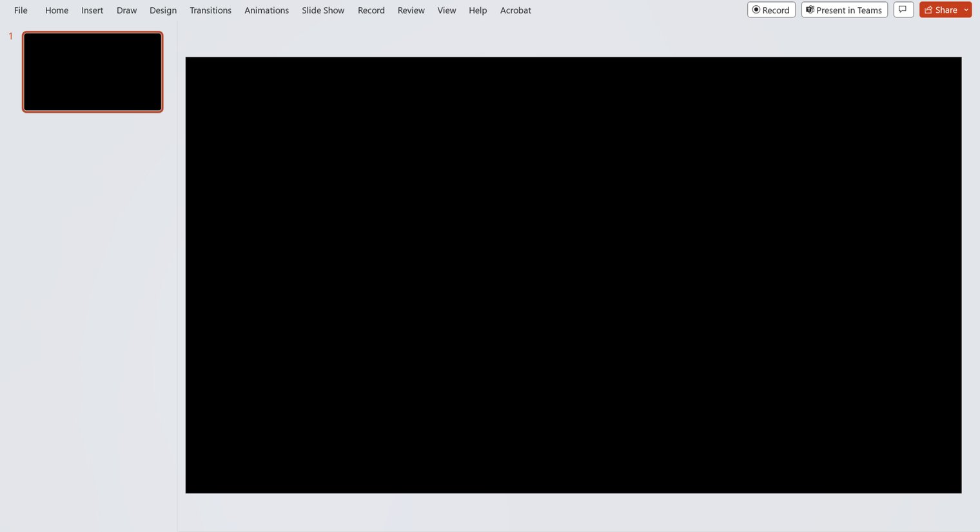Go to the Slide Show tab
Viewport: 980px width, 532px height.
tap(323, 10)
